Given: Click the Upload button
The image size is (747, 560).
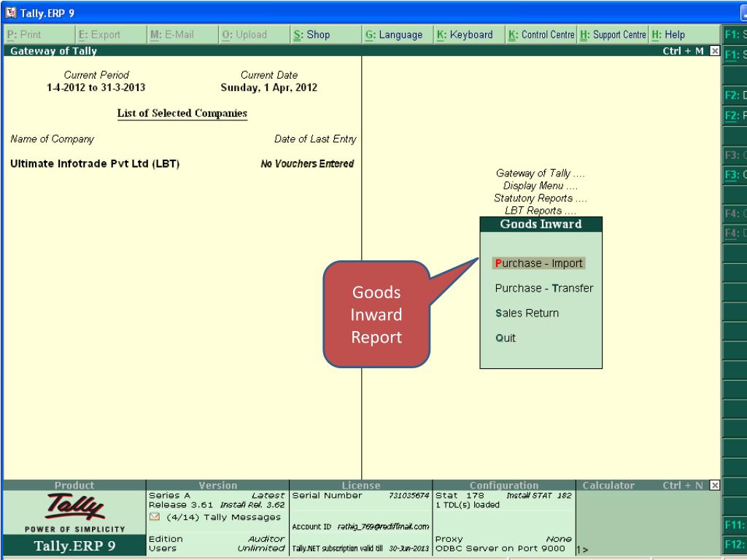Looking at the screenshot, I should point(255,35).
